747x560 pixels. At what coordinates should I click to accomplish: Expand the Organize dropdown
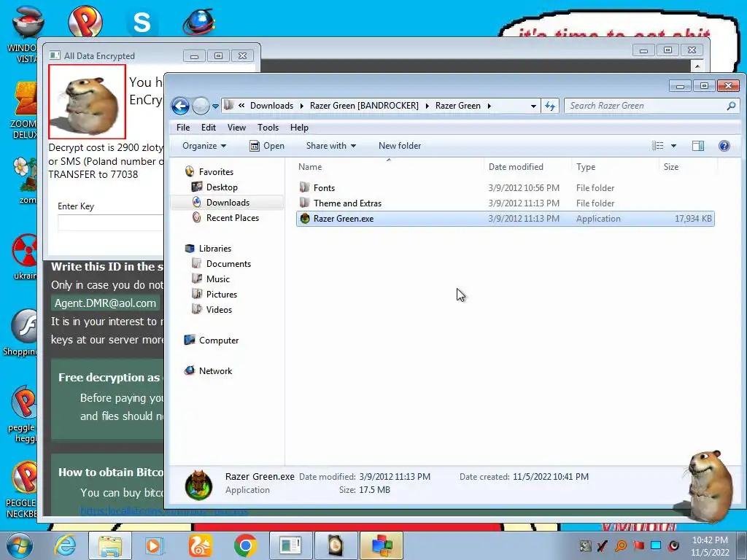click(204, 146)
